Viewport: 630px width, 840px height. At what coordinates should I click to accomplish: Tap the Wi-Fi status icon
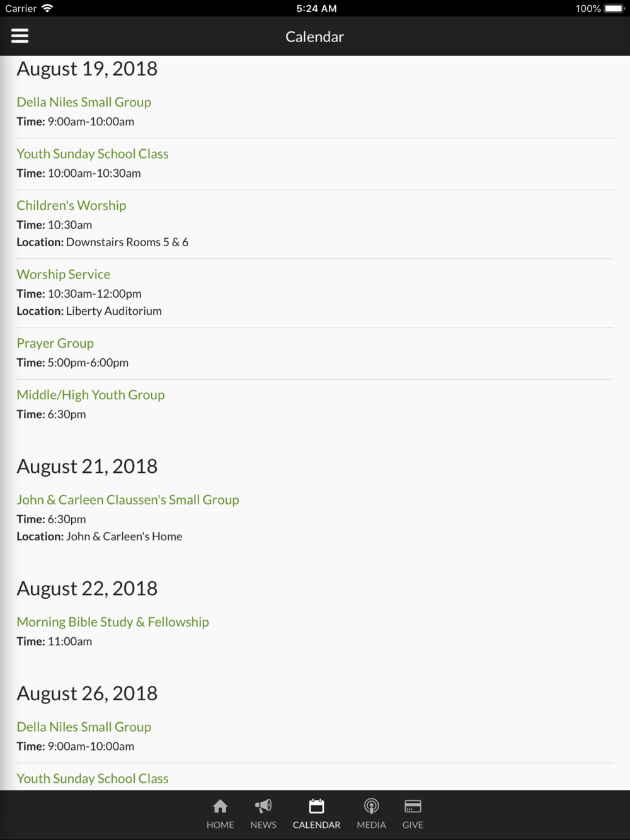[47, 8]
